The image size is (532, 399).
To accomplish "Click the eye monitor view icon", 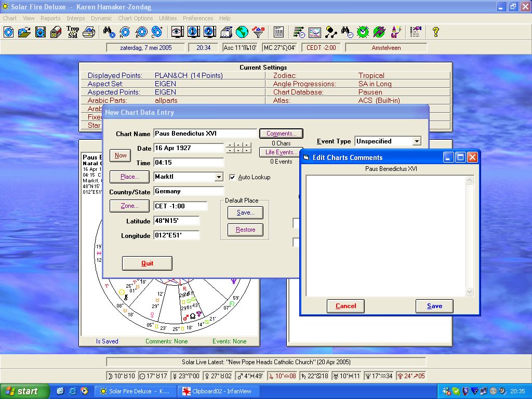I will (177, 32).
